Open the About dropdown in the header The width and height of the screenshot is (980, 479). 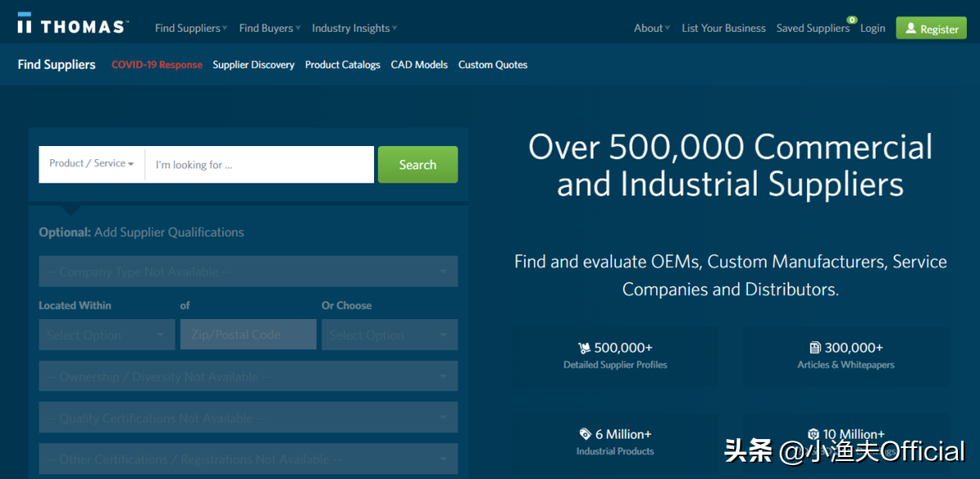point(652,28)
